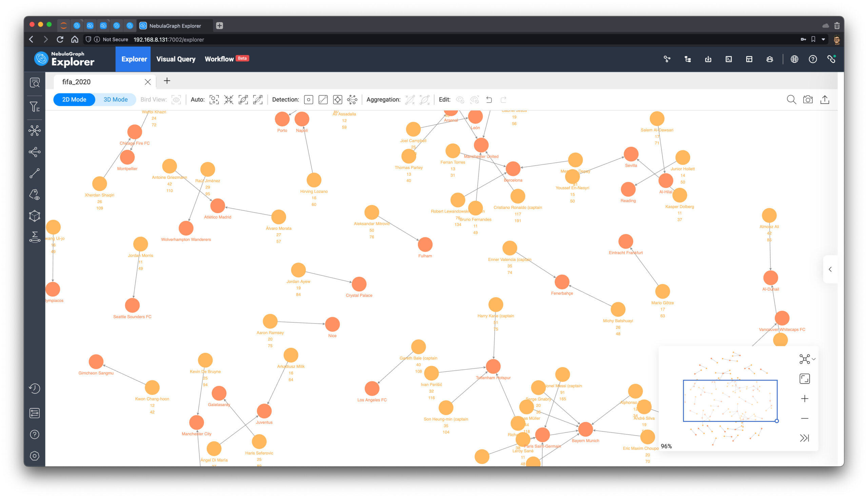Select the Tottenham Hotspur node
868x498 pixels.
[x=493, y=366]
